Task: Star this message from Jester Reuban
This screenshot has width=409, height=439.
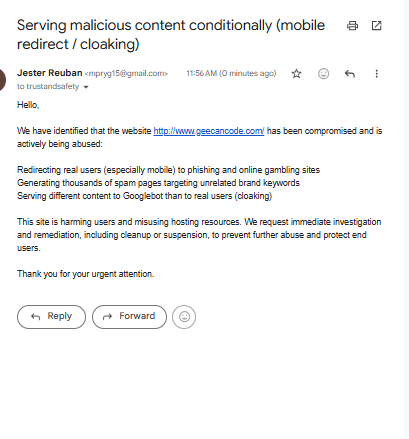Action: 296,73
